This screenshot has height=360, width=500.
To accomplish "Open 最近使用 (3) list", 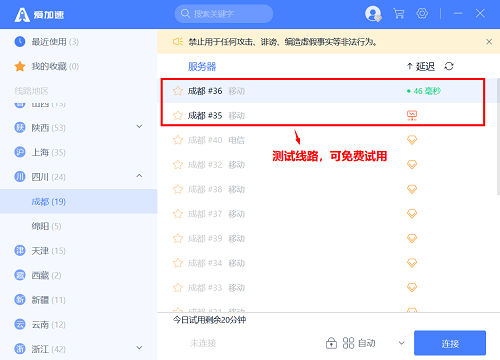I will point(78,42).
